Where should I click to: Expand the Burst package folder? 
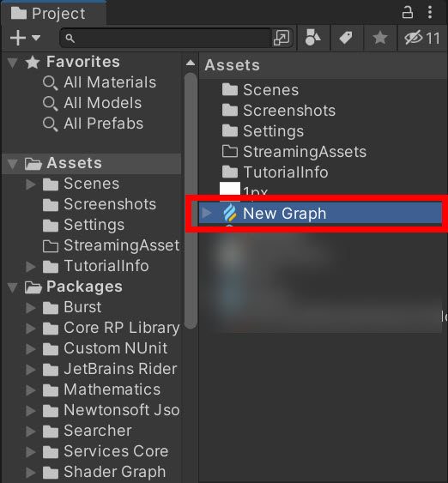coord(30,308)
